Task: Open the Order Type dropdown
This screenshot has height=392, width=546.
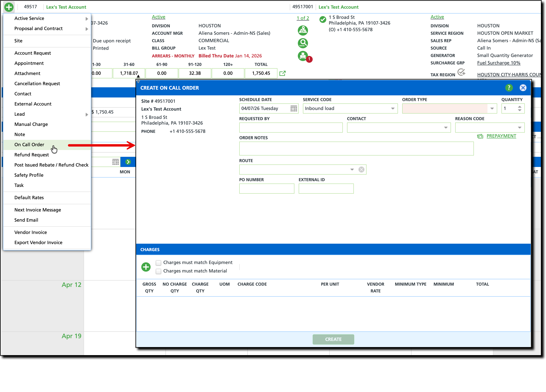Action: point(492,108)
